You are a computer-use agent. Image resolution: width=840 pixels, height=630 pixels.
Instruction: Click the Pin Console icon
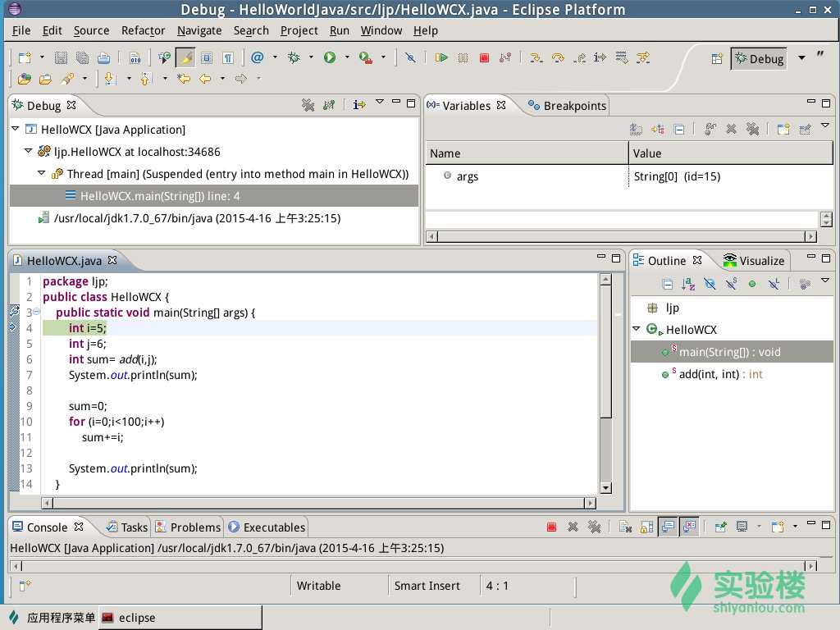click(x=720, y=527)
